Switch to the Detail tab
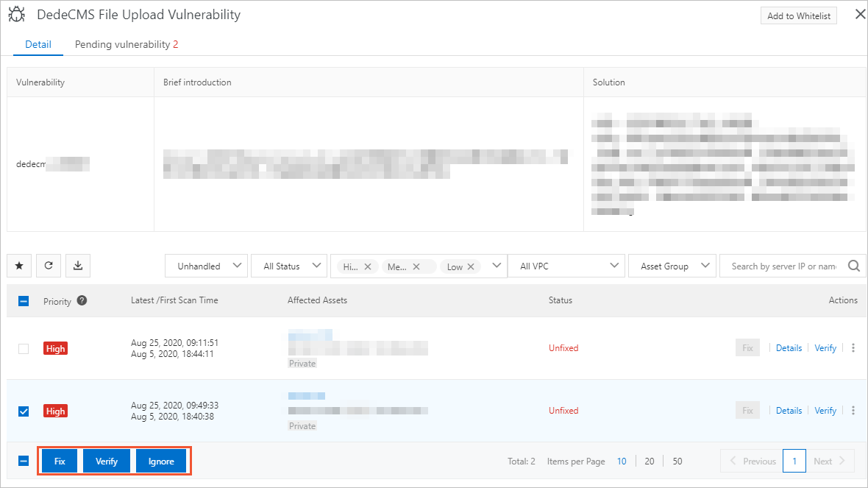The image size is (868, 488). 38,44
